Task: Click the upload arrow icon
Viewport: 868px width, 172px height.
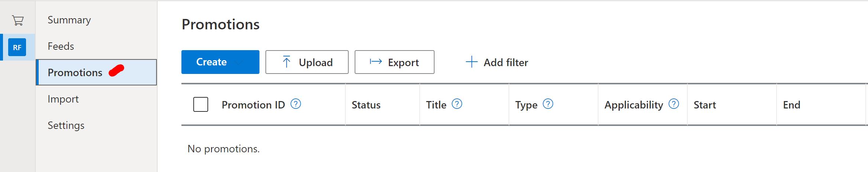Action: pos(286,62)
